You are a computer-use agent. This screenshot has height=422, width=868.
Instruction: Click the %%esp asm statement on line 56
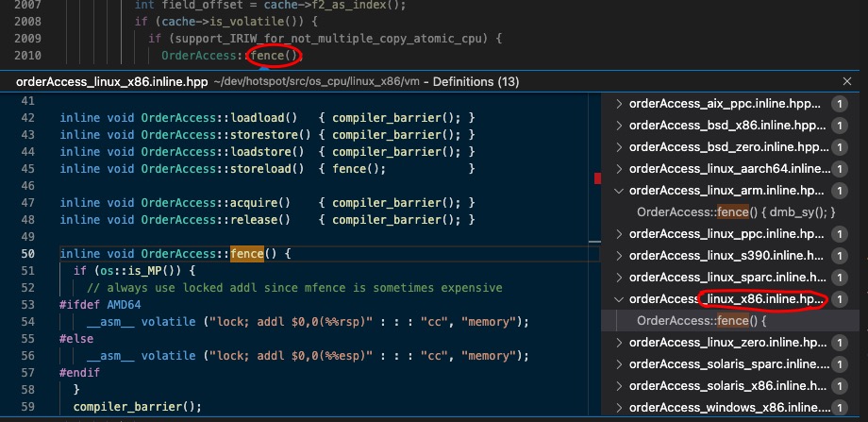click(308, 356)
